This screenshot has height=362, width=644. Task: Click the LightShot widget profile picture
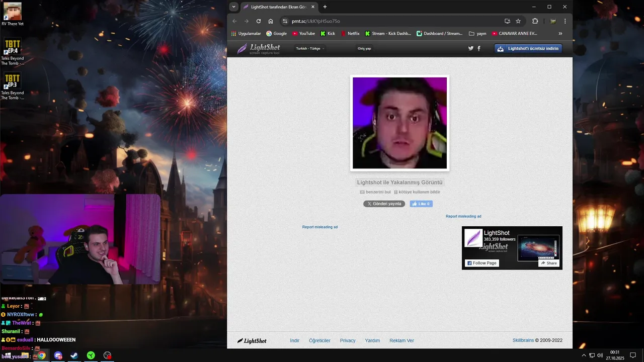(x=473, y=238)
